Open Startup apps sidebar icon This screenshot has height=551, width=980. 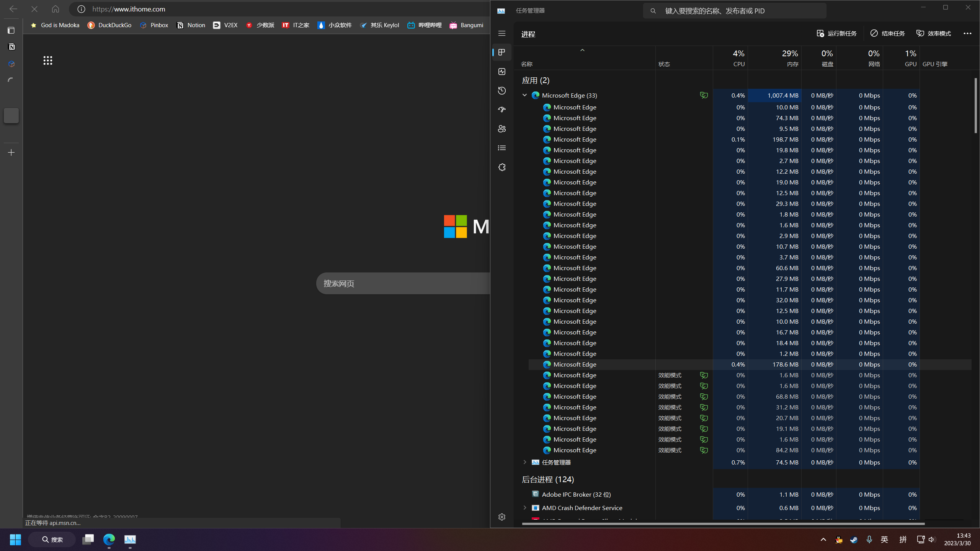502,110
